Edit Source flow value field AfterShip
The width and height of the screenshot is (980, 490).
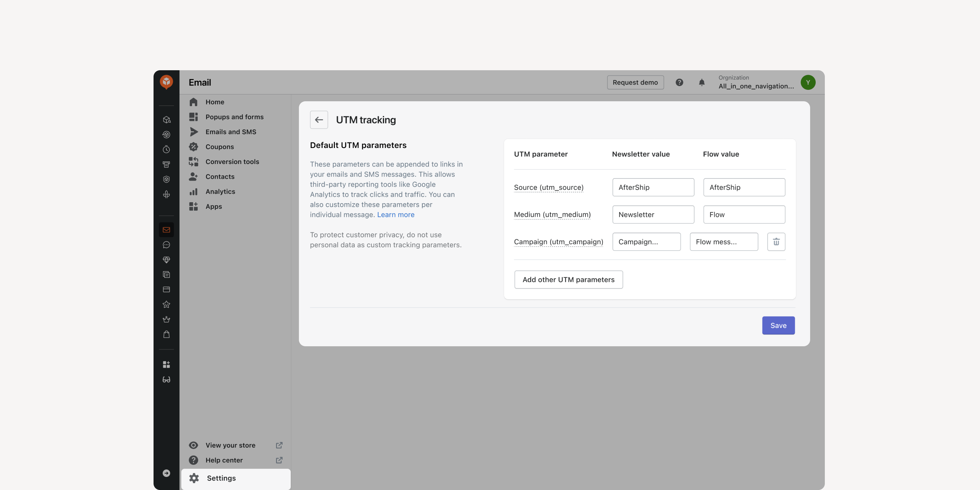[x=744, y=187]
